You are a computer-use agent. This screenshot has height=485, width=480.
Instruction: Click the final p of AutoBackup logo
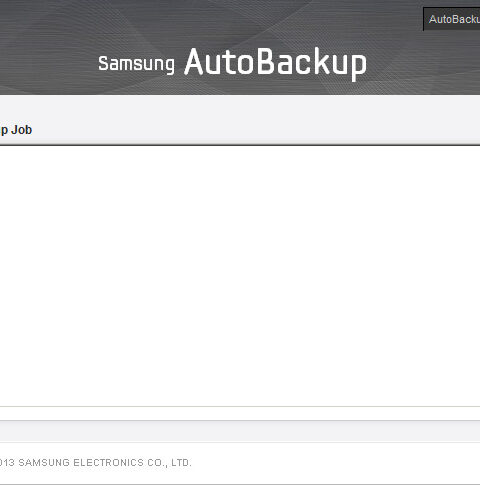(358, 68)
